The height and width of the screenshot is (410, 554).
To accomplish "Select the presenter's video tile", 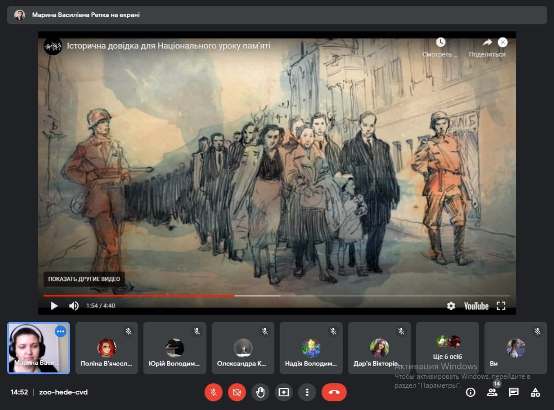I will tap(39, 348).
